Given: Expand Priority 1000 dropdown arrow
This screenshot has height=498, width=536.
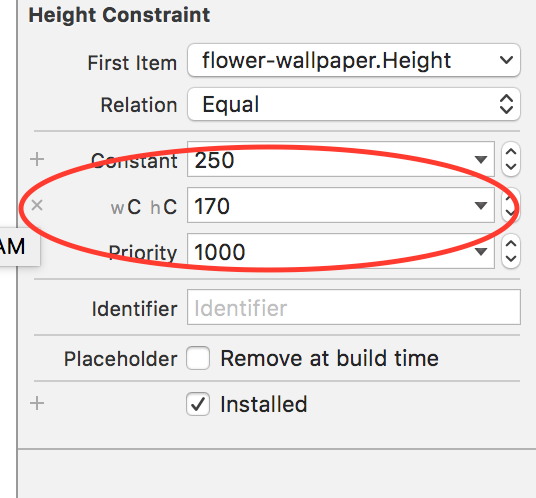Looking at the screenshot, I should coord(481,252).
